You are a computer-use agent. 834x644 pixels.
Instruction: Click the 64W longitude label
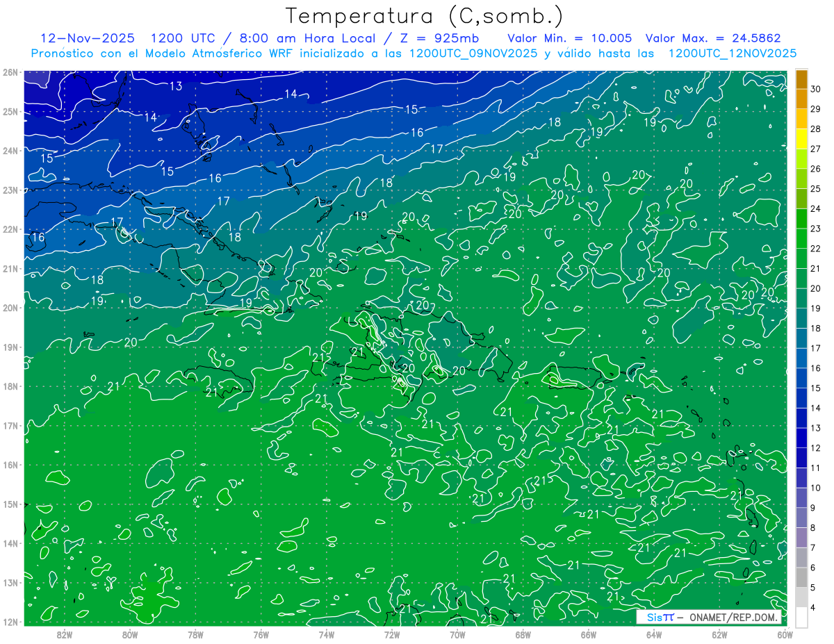pos(654,634)
